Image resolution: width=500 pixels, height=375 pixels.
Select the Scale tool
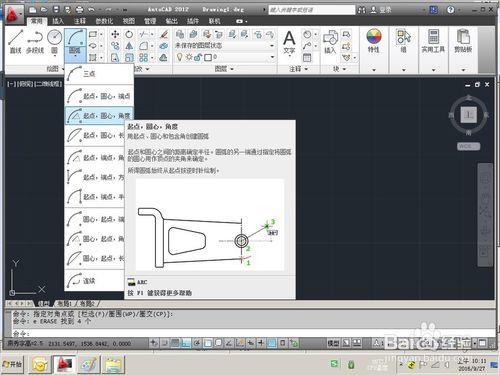(x=129, y=58)
